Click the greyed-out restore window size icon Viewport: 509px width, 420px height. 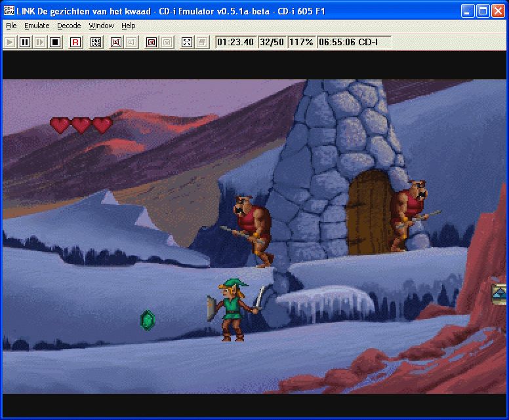[x=202, y=42]
